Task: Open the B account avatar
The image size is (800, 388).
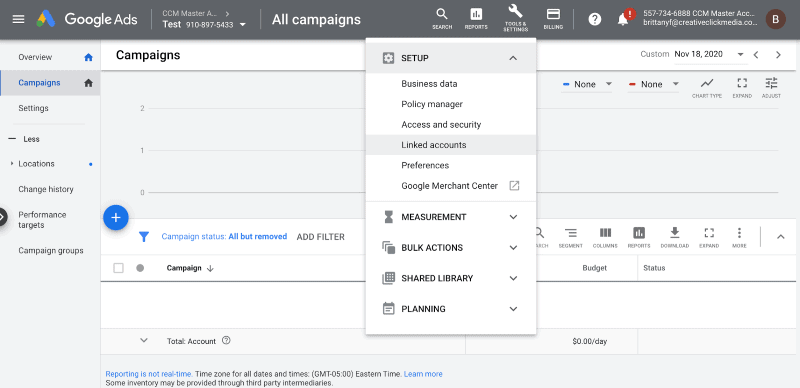Action: tap(776, 19)
